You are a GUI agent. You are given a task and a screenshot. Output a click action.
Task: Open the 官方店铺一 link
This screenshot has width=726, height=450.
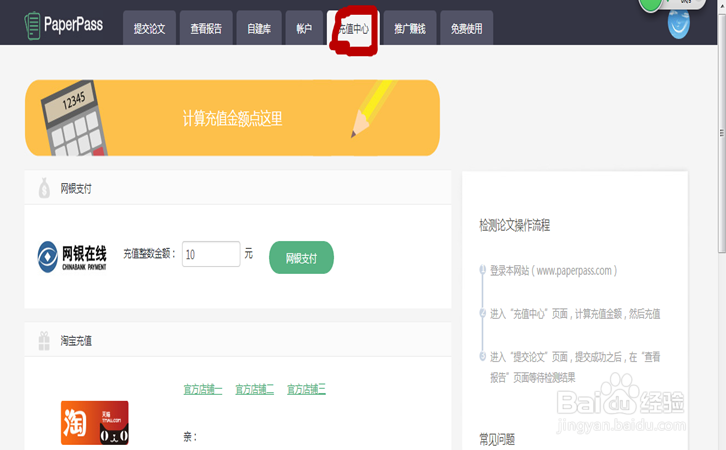pyautogui.click(x=203, y=389)
